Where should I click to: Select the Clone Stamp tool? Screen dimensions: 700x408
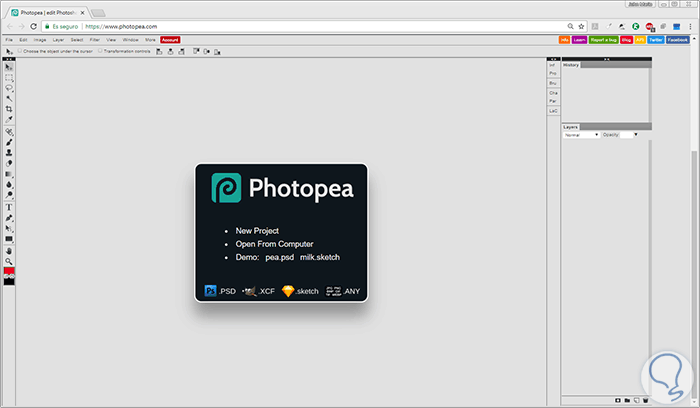tap(9, 153)
